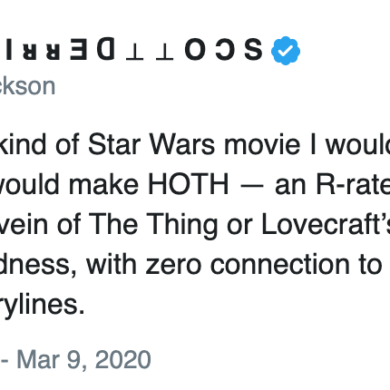Screen dimensions: 390x390
Task: Click the mirrored letter "D" in display name
Action: (x=106, y=50)
